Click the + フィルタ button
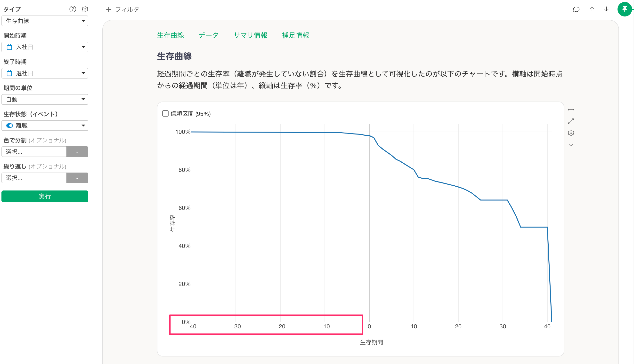This screenshot has height=364, width=634. [122, 9]
